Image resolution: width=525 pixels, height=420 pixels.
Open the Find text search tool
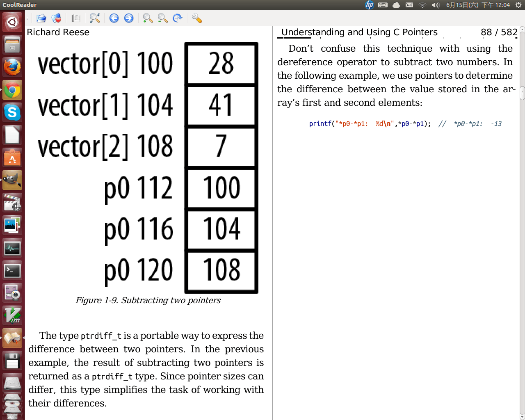click(95, 18)
